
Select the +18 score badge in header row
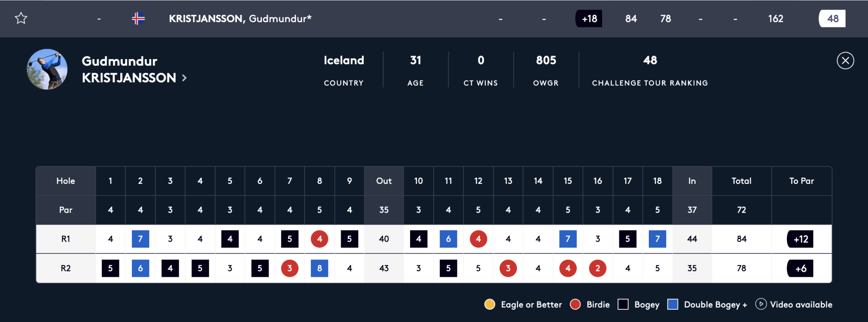(589, 19)
